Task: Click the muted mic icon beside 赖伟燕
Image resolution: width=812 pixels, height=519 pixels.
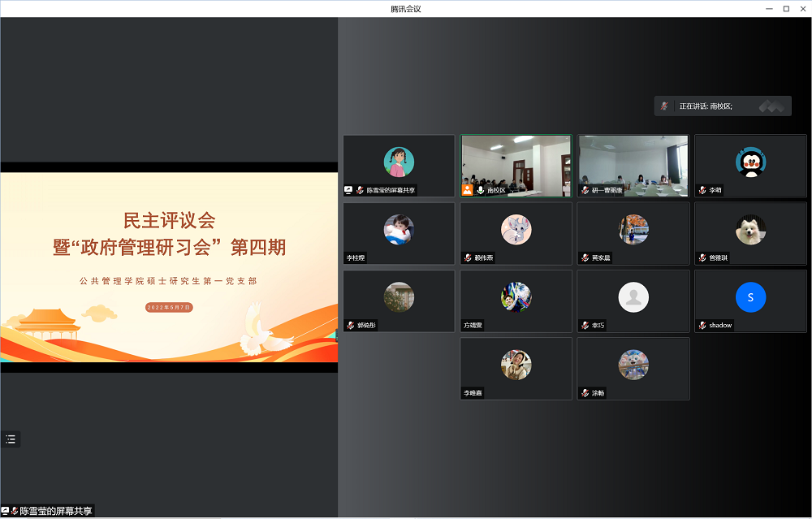Action: click(x=468, y=258)
